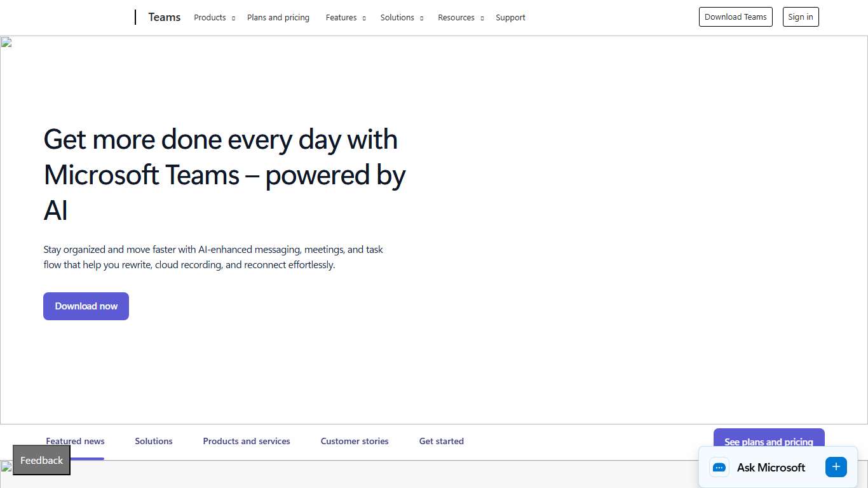The image size is (868, 488).
Task: Switch to the Get started tab
Action: click(x=441, y=441)
